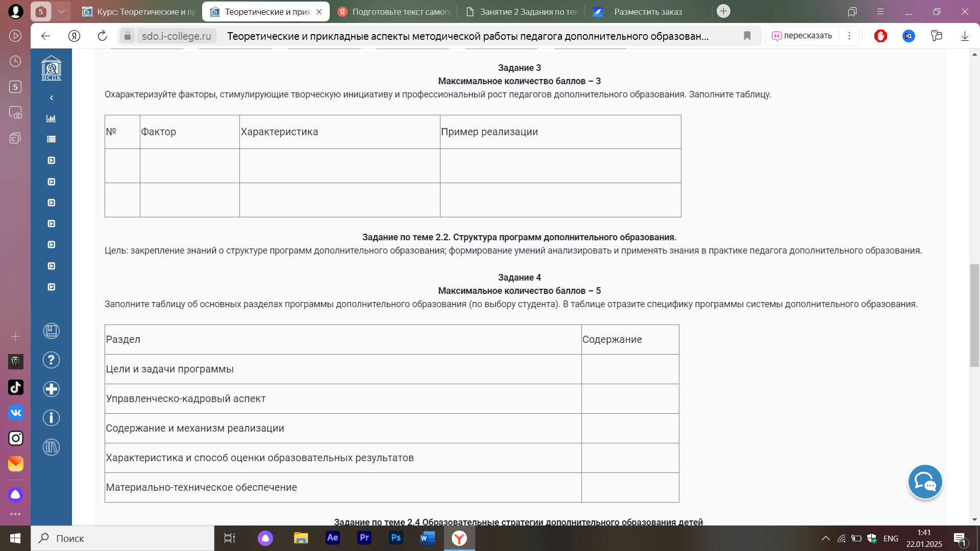Image resolution: width=980 pixels, height=551 pixels.
Task: Open the floating chat support bubble
Action: coord(925,482)
